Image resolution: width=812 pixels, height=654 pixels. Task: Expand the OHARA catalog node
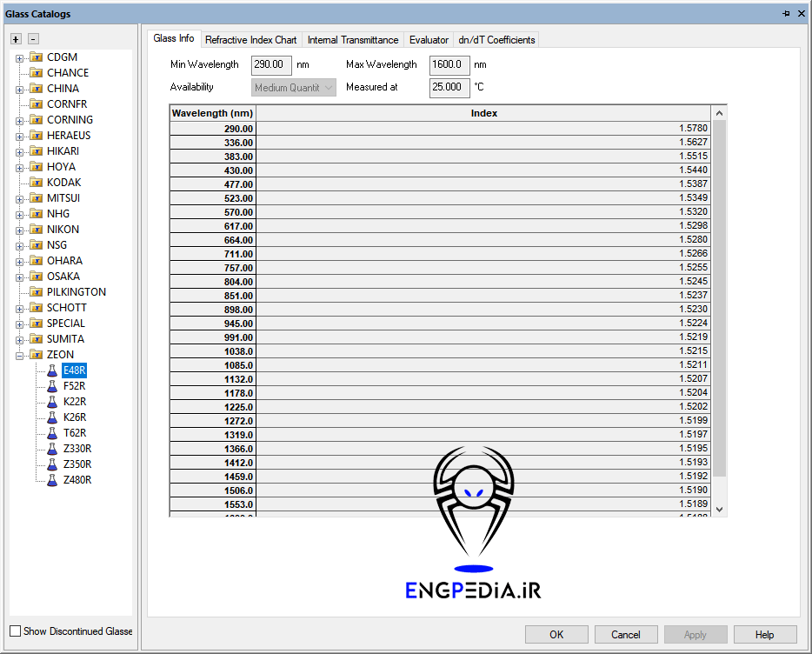(x=19, y=263)
